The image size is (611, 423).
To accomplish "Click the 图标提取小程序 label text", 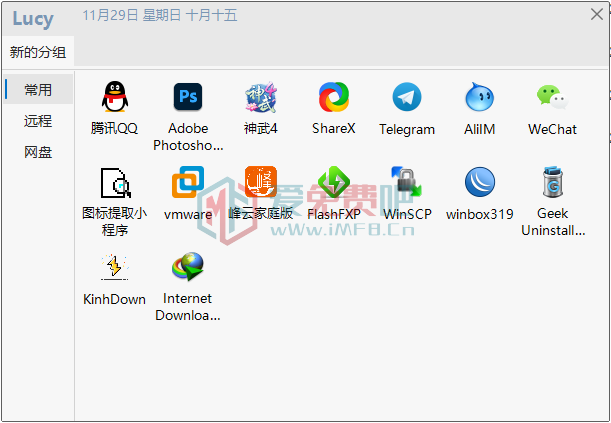I will [x=115, y=222].
